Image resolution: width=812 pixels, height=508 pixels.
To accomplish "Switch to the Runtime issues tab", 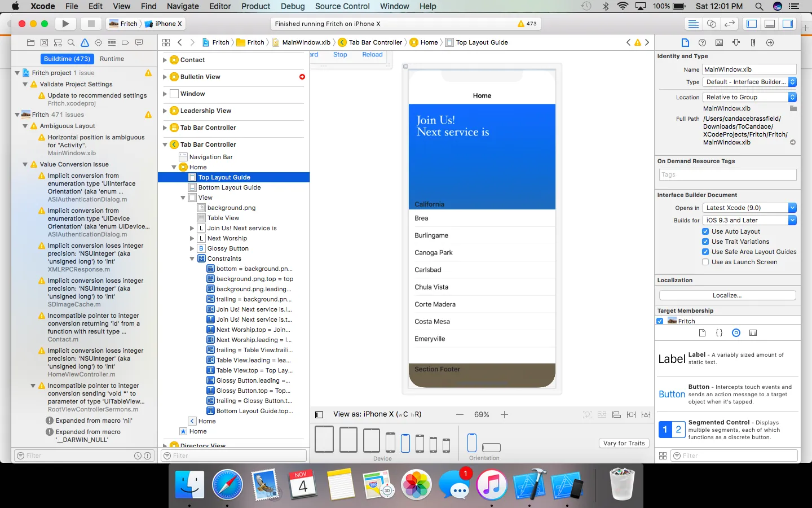I will (x=112, y=59).
